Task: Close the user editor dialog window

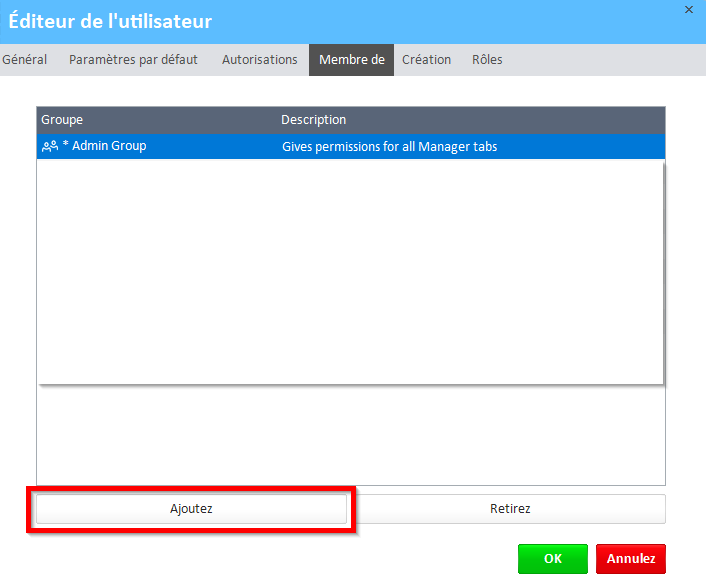Action: click(689, 9)
